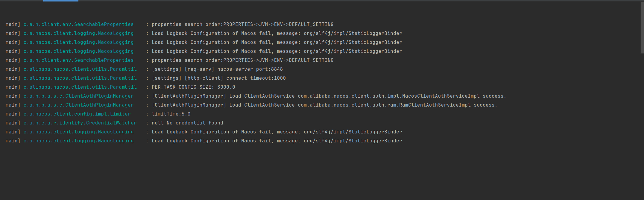Screen dimensions: 644x200
Task: Click the 'null No credential found' message
Action: 188,123
